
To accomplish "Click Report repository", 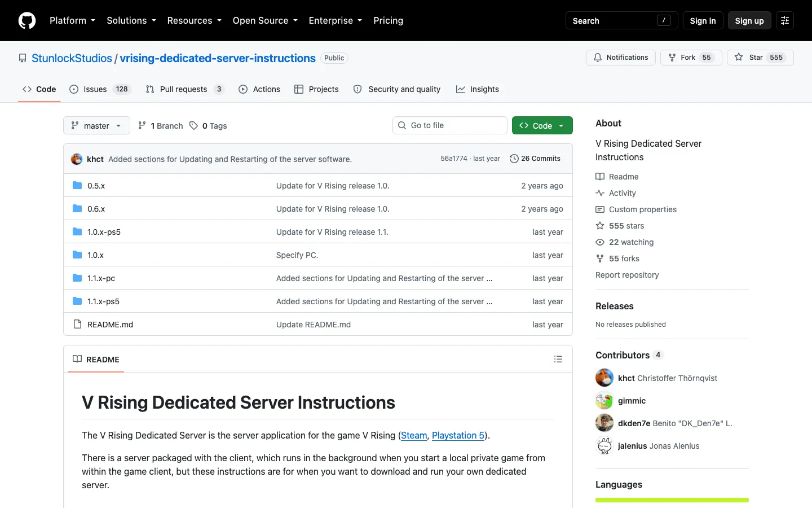I will (627, 275).
